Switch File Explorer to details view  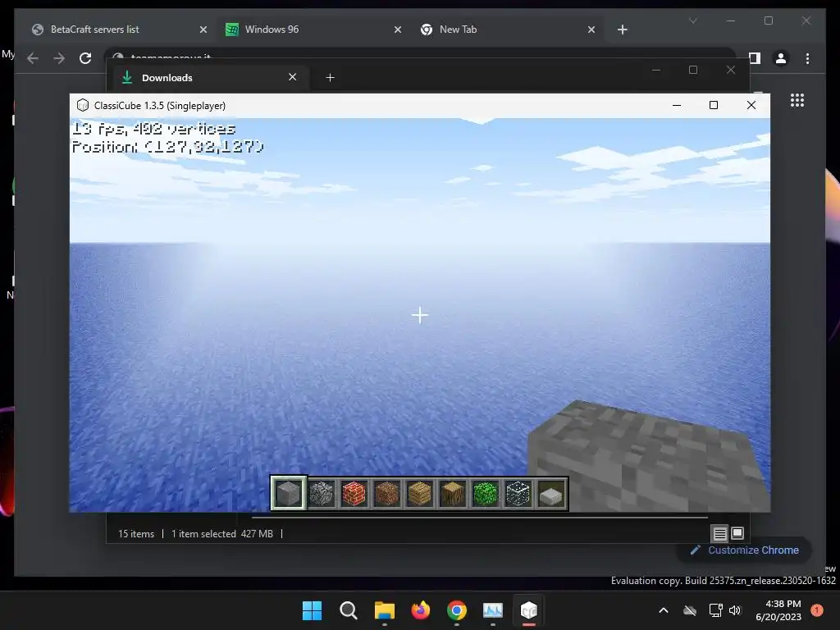point(719,533)
